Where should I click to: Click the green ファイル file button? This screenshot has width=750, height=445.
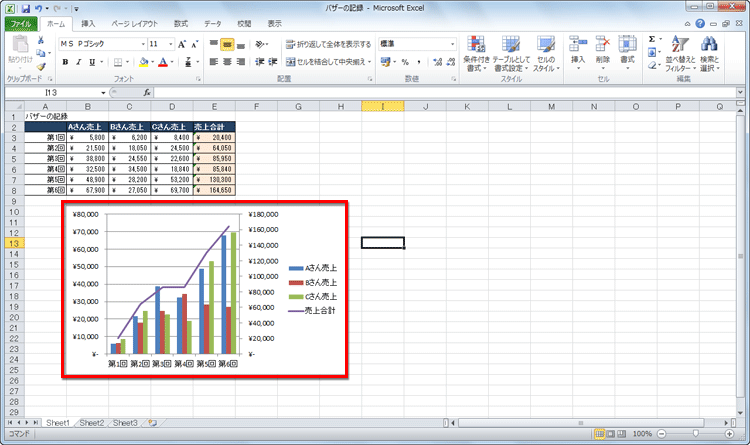coord(21,23)
